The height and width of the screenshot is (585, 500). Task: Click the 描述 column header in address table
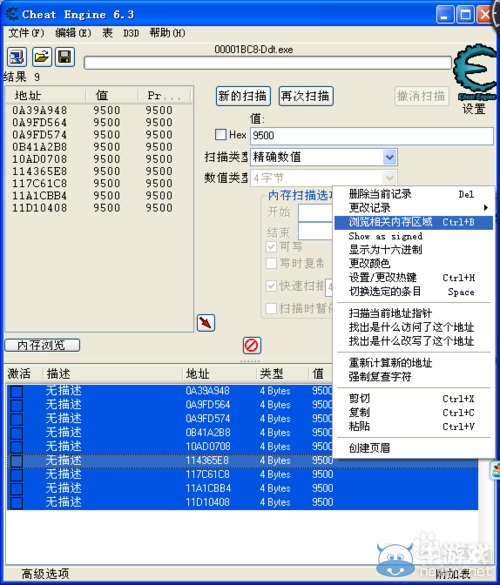[x=113, y=373]
